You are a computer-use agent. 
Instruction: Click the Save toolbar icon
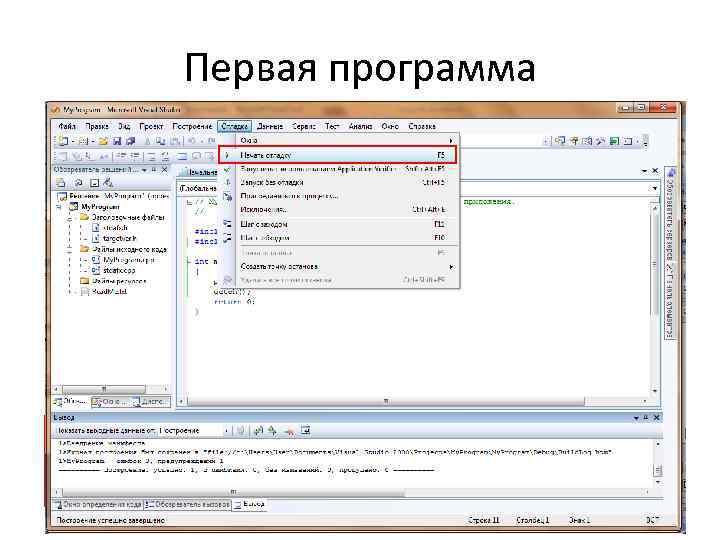(117, 141)
